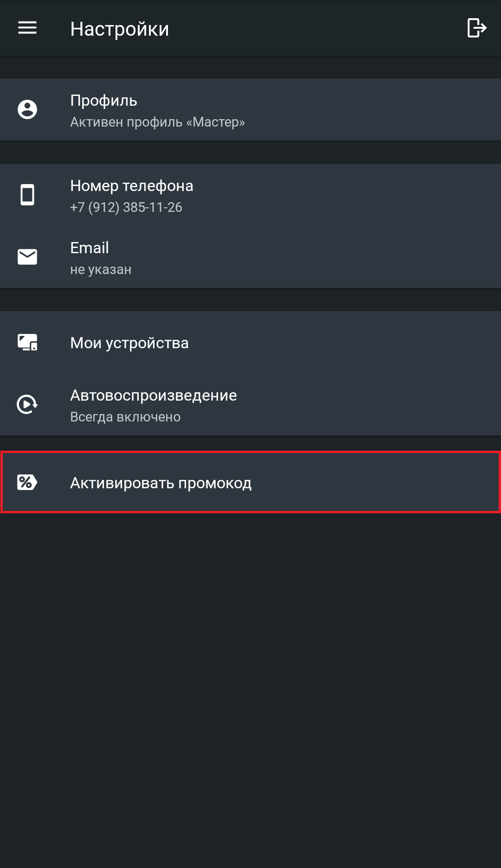Tap the promo code percent tag icon

[27, 482]
